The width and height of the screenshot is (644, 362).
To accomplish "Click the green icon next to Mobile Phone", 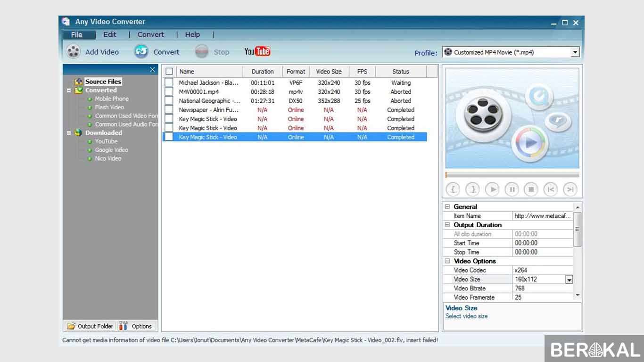I will coord(90,99).
